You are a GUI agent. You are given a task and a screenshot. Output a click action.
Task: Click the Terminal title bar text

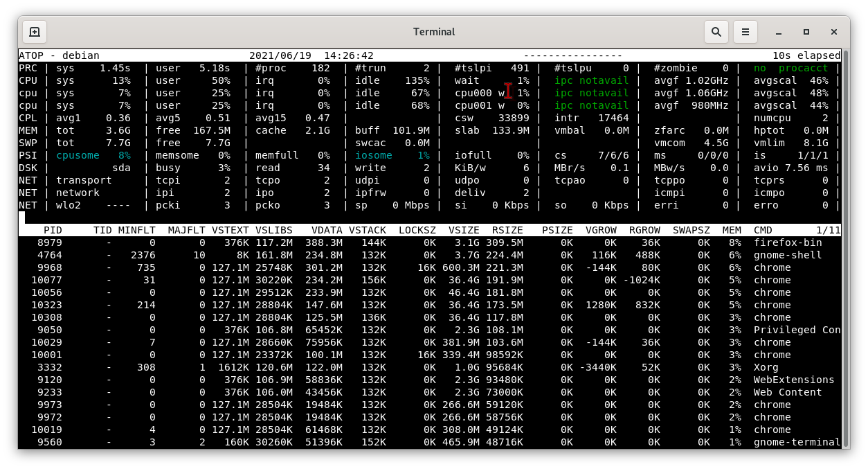[x=434, y=32]
